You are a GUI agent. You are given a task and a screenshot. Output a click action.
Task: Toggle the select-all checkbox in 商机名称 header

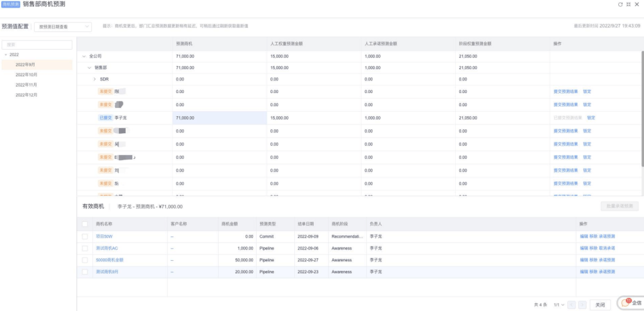tap(85, 223)
